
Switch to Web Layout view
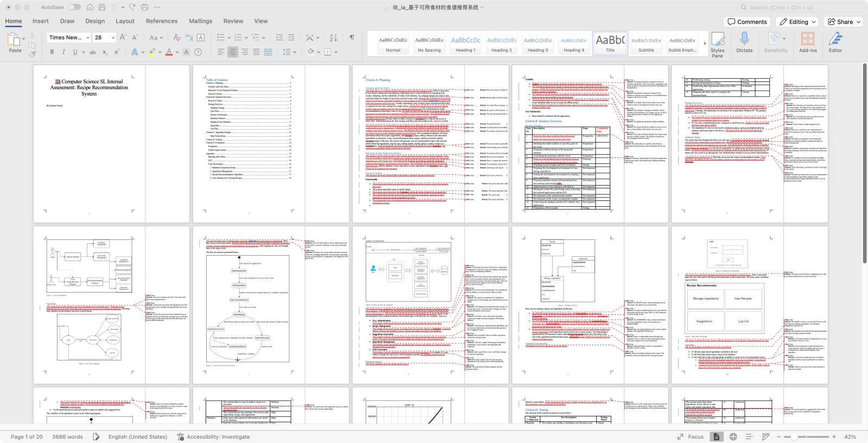pyautogui.click(x=733, y=436)
